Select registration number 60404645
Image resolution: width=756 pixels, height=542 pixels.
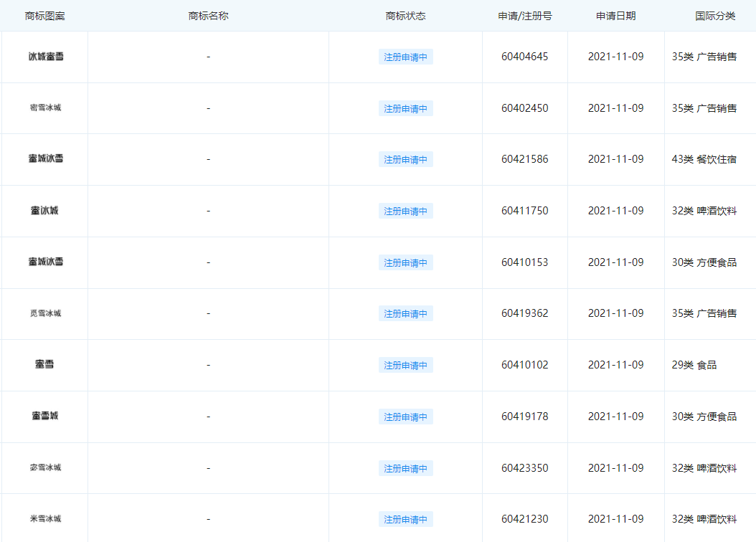pos(524,57)
